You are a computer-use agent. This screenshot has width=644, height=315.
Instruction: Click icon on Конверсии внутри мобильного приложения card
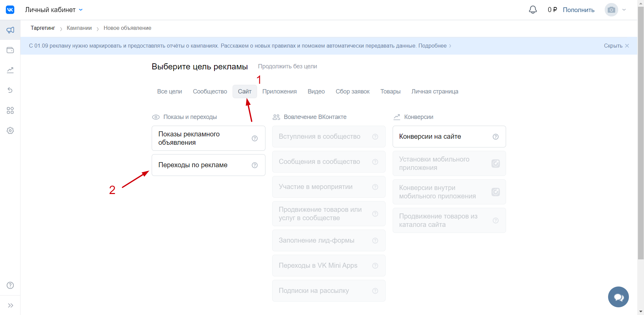click(x=496, y=192)
